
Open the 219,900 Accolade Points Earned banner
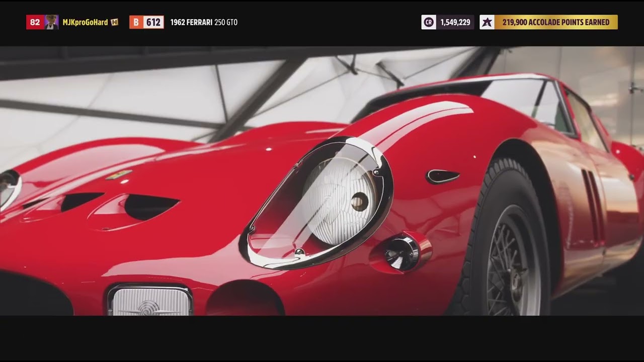pos(556,22)
